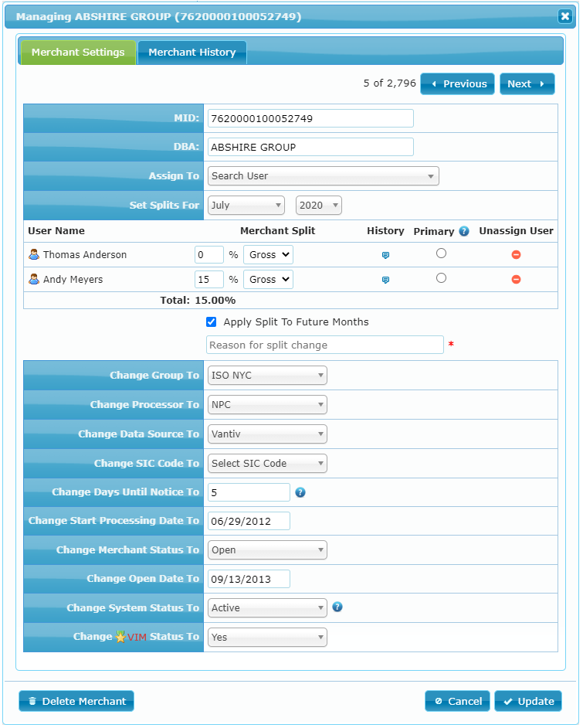This screenshot has width=583, height=728.
Task: Open the Change Data Source To dropdown
Action: click(267, 434)
